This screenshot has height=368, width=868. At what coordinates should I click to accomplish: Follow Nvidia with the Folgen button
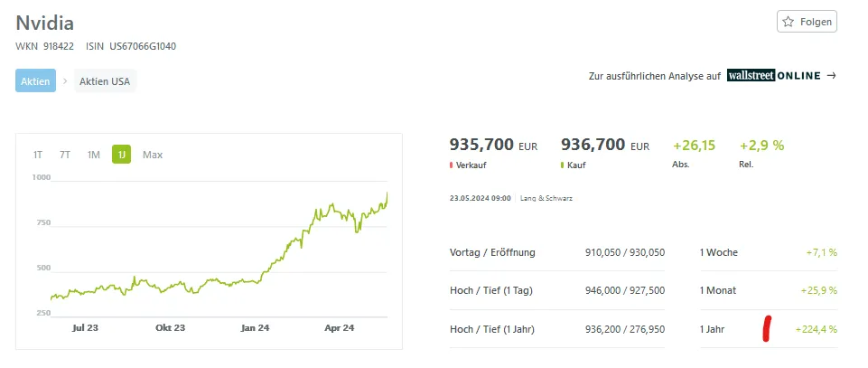point(807,22)
